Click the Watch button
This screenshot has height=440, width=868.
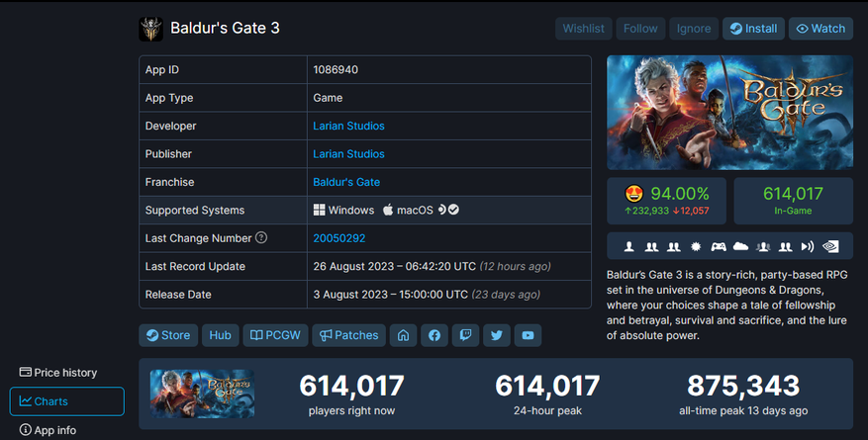pyautogui.click(x=820, y=29)
